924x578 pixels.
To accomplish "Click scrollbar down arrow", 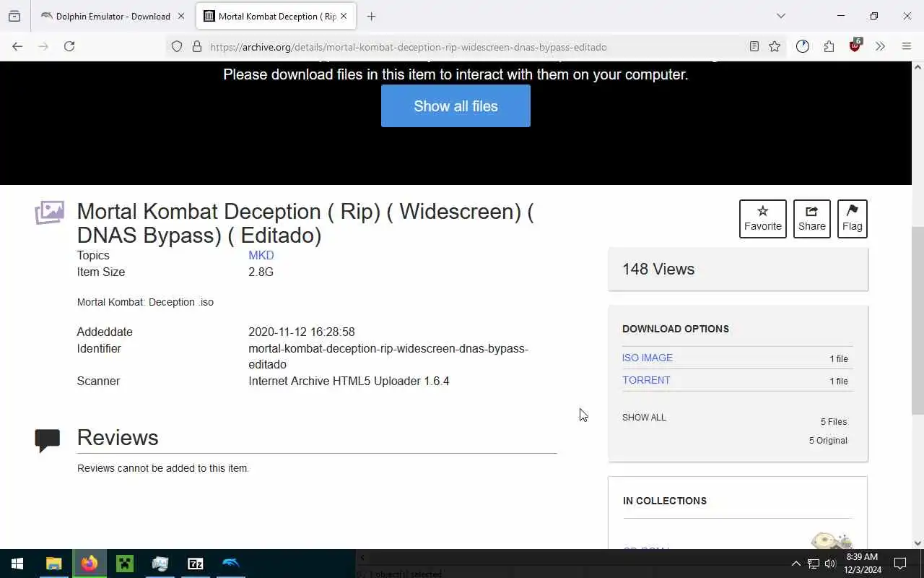I will (x=918, y=543).
